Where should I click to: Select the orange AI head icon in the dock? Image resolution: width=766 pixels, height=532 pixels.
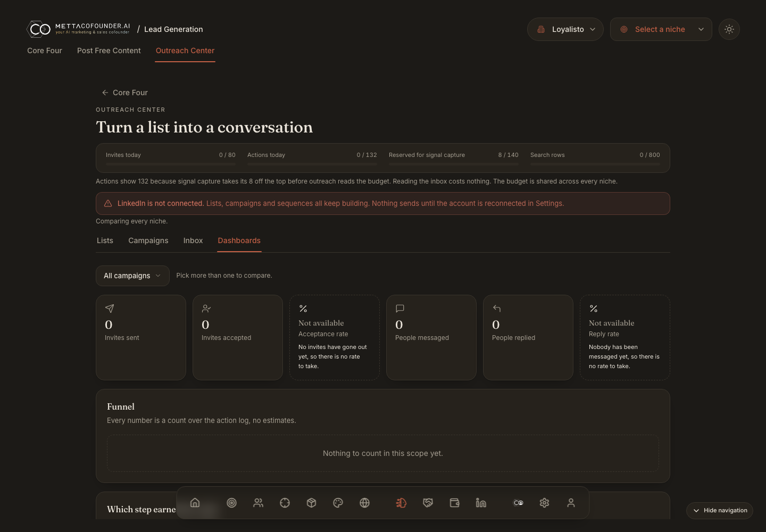pyautogui.click(x=401, y=503)
